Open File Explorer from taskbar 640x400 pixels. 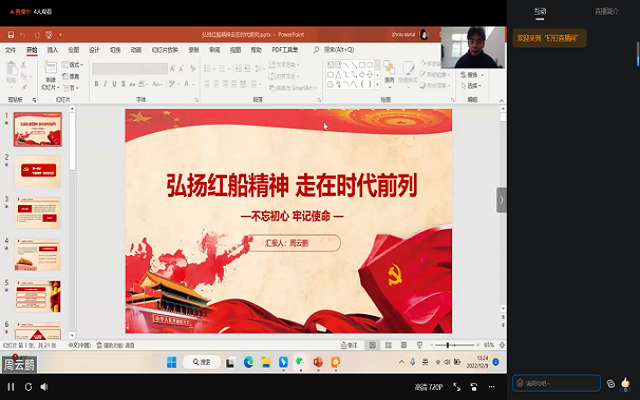tap(266, 362)
